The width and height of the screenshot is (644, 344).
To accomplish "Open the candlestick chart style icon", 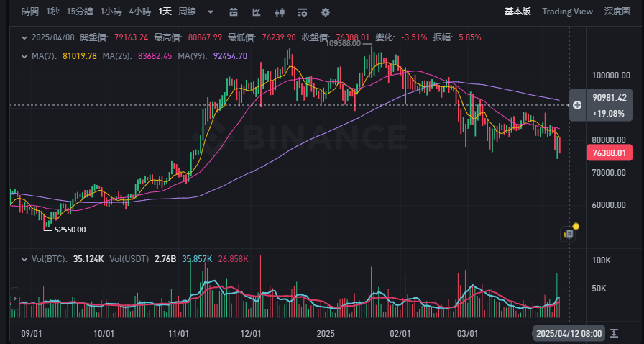I will 280,12.
